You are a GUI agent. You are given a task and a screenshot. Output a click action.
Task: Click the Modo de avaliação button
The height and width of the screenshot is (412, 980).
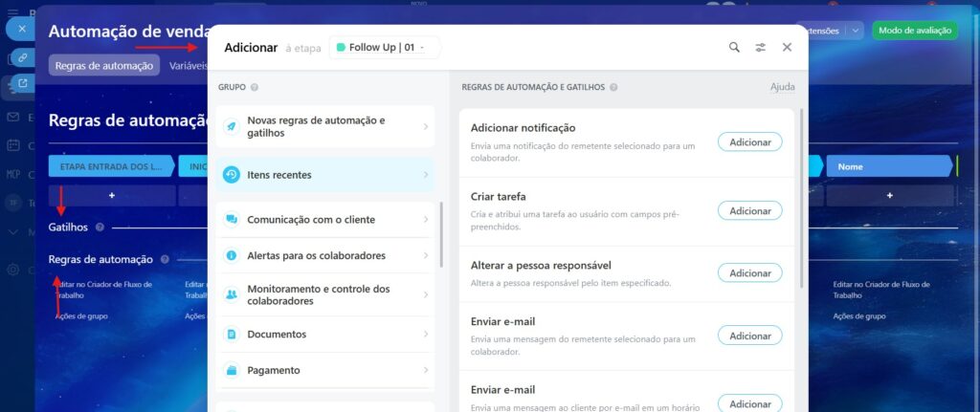[x=914, y=30]
